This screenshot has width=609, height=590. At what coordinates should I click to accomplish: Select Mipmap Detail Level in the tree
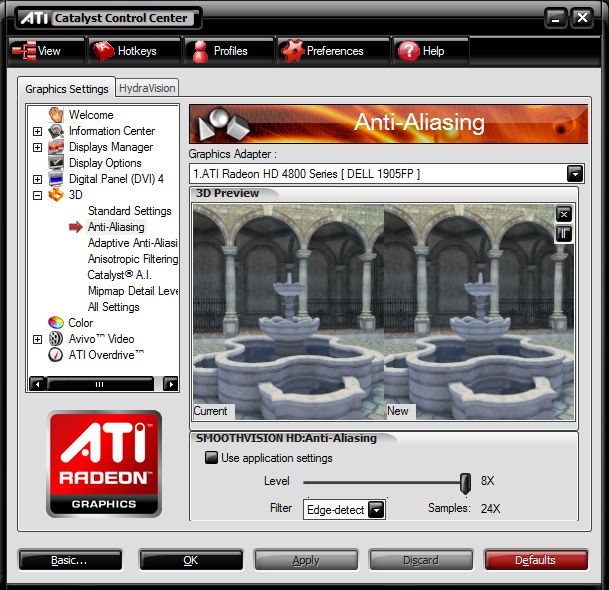coord(133,291)
